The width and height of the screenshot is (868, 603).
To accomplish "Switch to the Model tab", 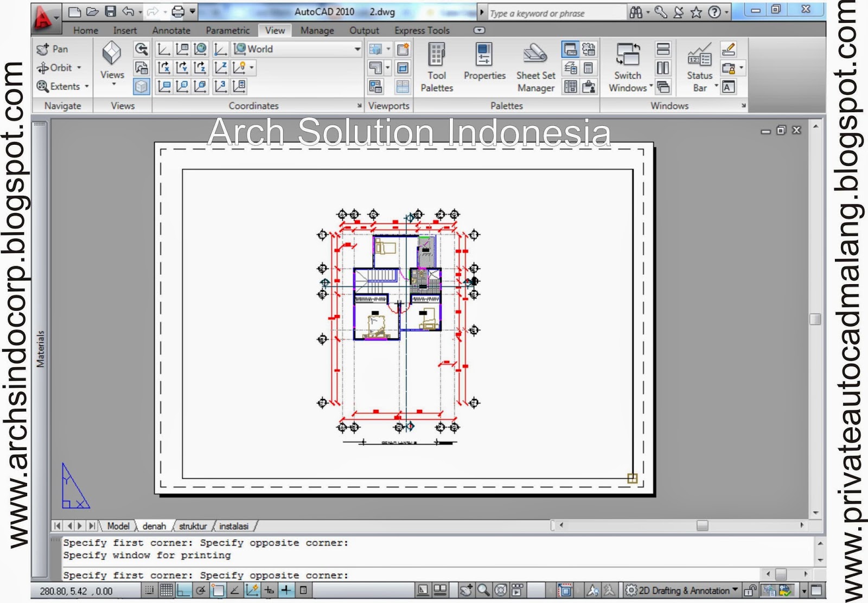I will (118, 526).
